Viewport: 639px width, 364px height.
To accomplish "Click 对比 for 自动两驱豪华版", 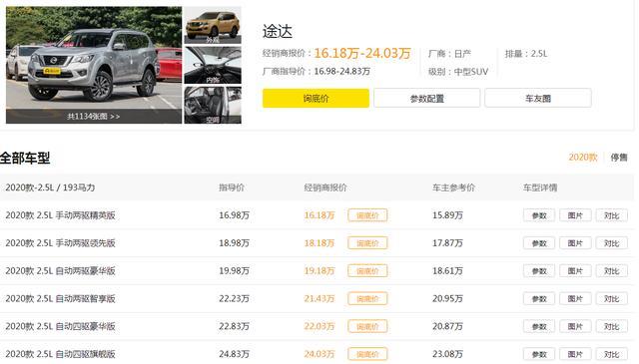I will [x=611, y=271].
